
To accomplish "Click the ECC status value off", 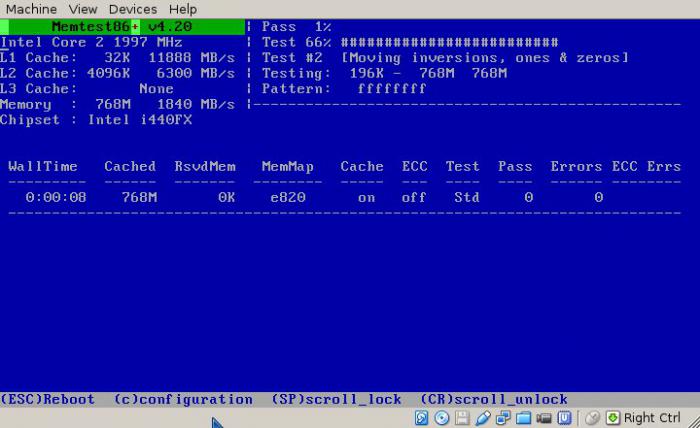I will pyautogui.click(x=414, y=197).
